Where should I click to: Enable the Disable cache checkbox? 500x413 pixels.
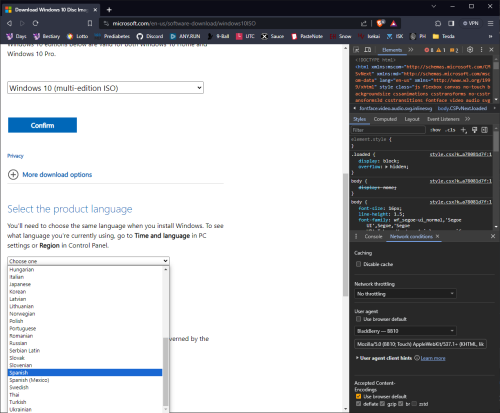pos(358,264)
